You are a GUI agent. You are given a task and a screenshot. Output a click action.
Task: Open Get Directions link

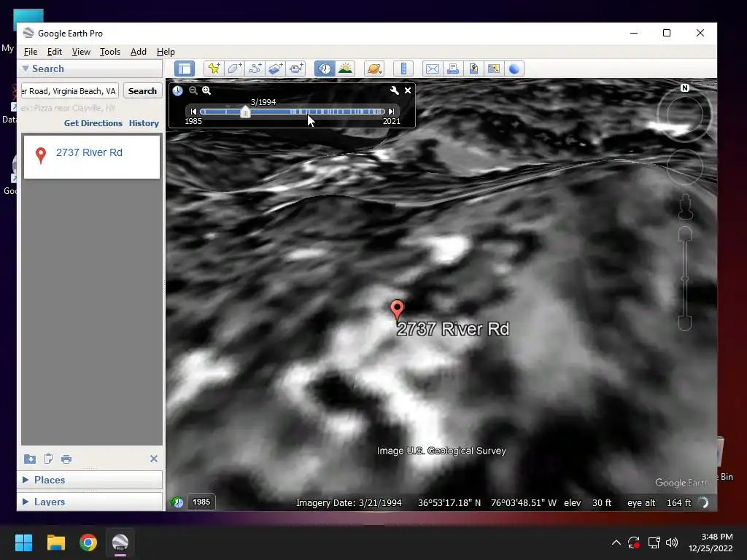[x=93, y=122]
